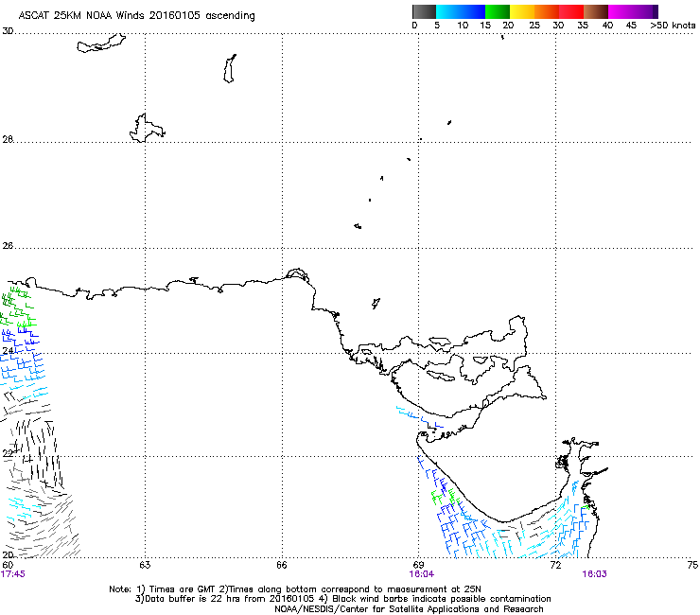
Task: Click the longitude label '75'
Action: [x=692, y=565]
